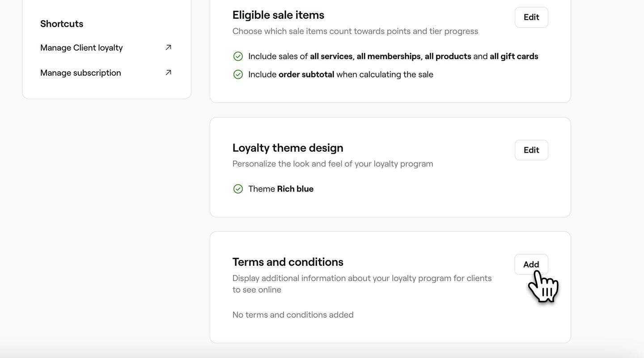The image size is (644, 358).
Task: Click green check icon beside Theme Rich blue
Action: 238,189
